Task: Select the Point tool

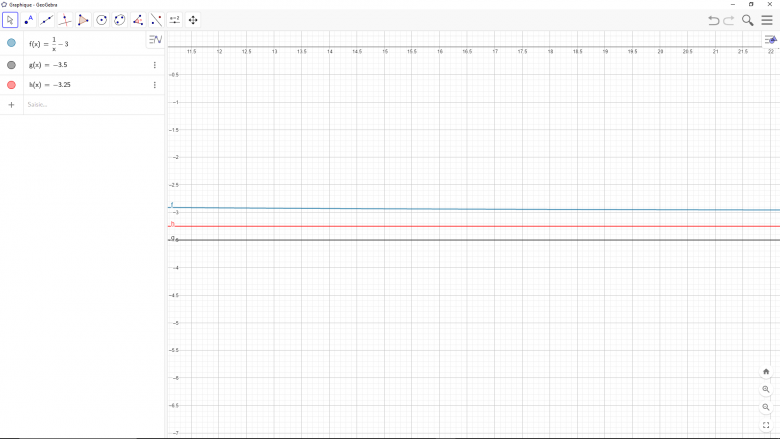Action: click(x=28, y=20)
